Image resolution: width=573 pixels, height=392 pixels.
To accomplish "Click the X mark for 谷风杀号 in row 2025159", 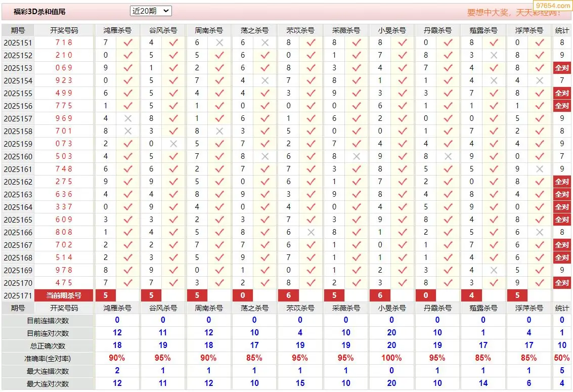I will pos(173,144).
